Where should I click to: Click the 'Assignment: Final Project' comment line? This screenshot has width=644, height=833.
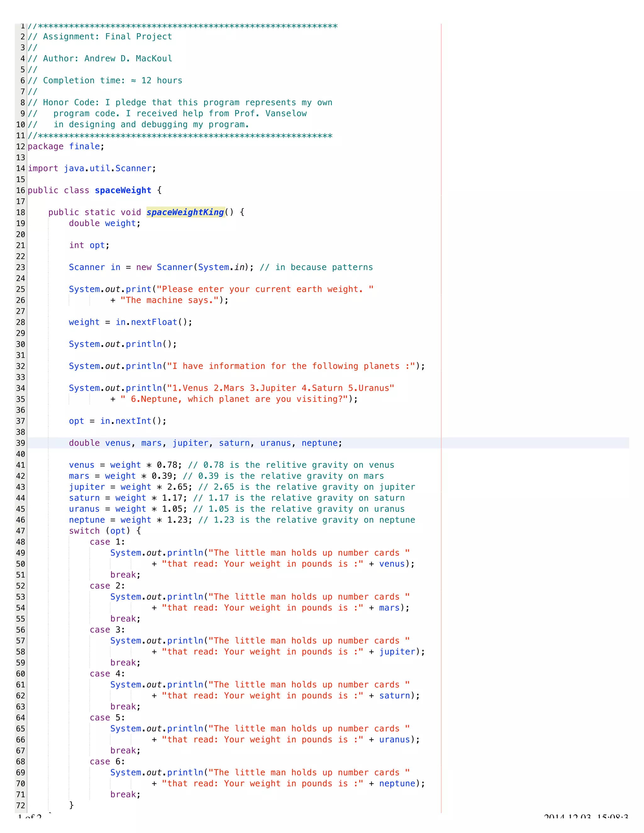pos(100,36)
